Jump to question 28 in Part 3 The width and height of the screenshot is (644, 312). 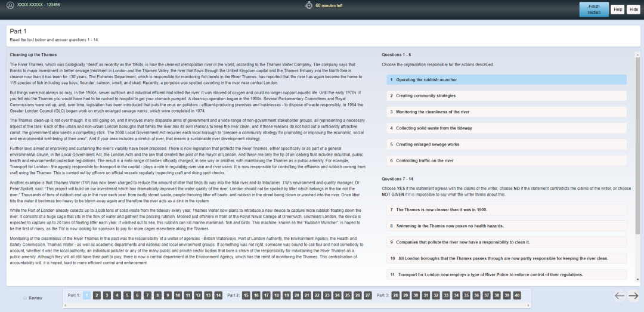point(395,295)
